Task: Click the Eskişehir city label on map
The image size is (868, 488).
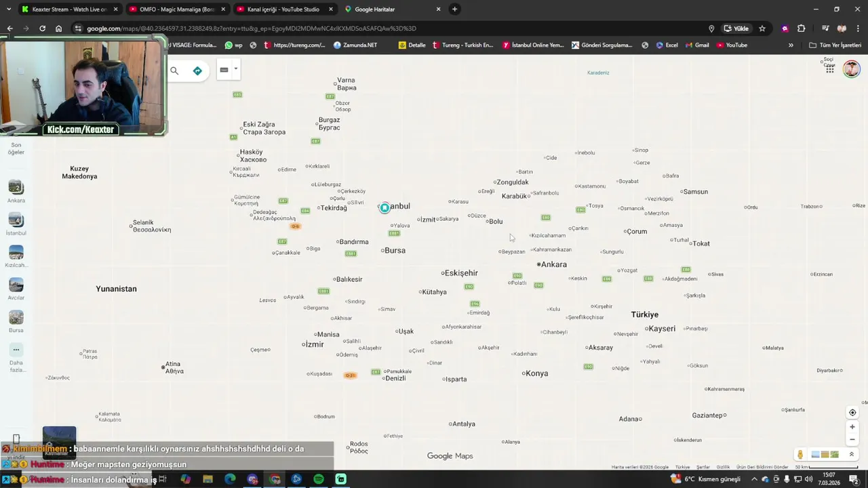Action: pos(461,273)
